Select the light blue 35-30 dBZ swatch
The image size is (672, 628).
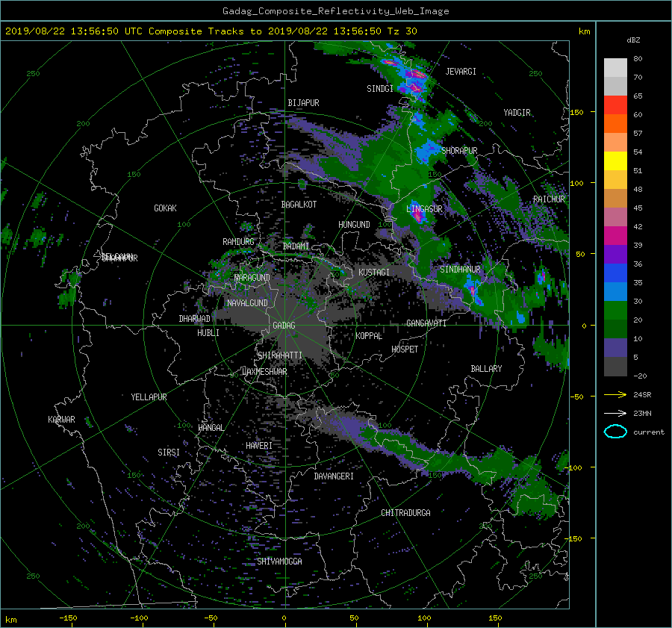point(615,292)
